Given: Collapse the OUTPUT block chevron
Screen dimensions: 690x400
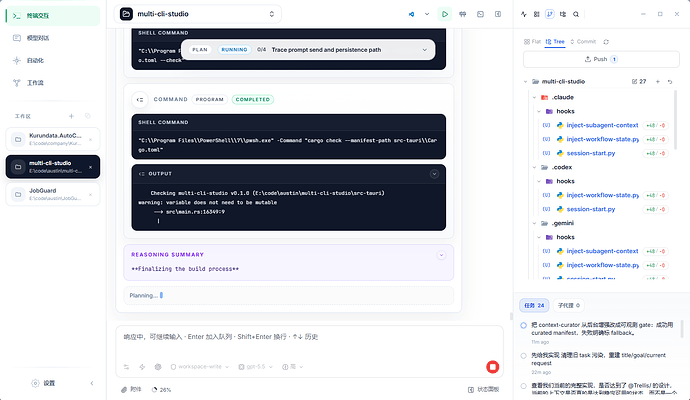Looking at the screenshot, I should click(434, 174).
